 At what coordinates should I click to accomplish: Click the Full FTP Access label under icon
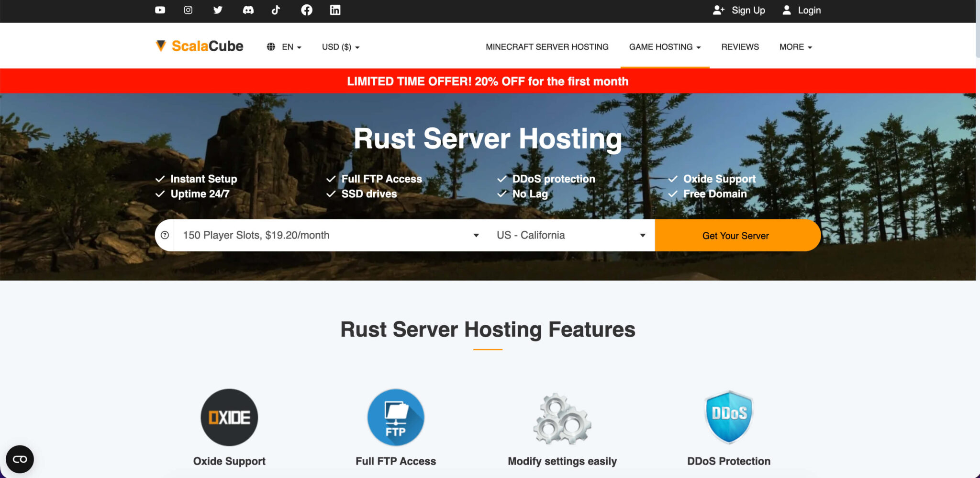(396, 461)
